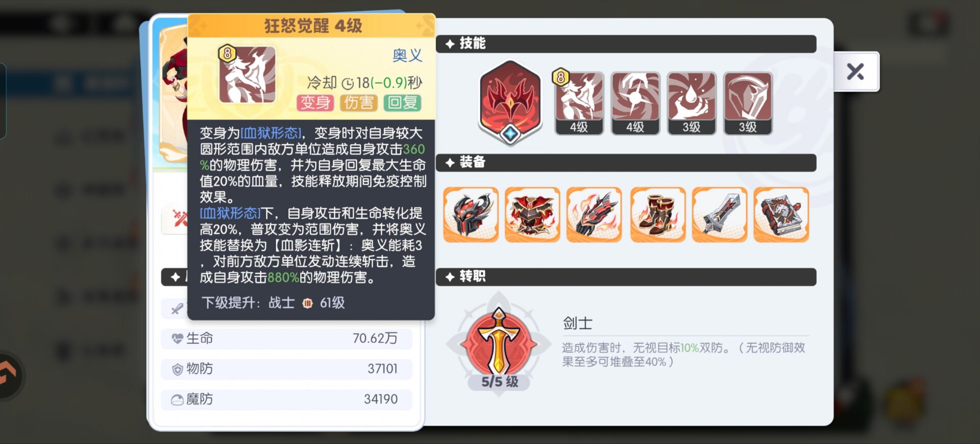Tap the hexagonal red demon-wing passive skill icon
This screenshot has width=980, height=444.
[510, 101]
